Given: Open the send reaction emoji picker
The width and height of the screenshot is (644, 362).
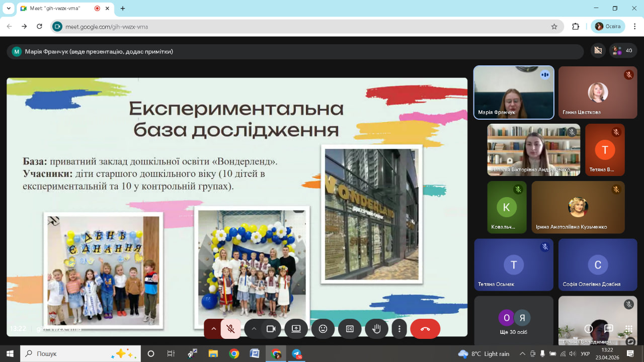Looking at the screenshot, I should click(323, 329).
